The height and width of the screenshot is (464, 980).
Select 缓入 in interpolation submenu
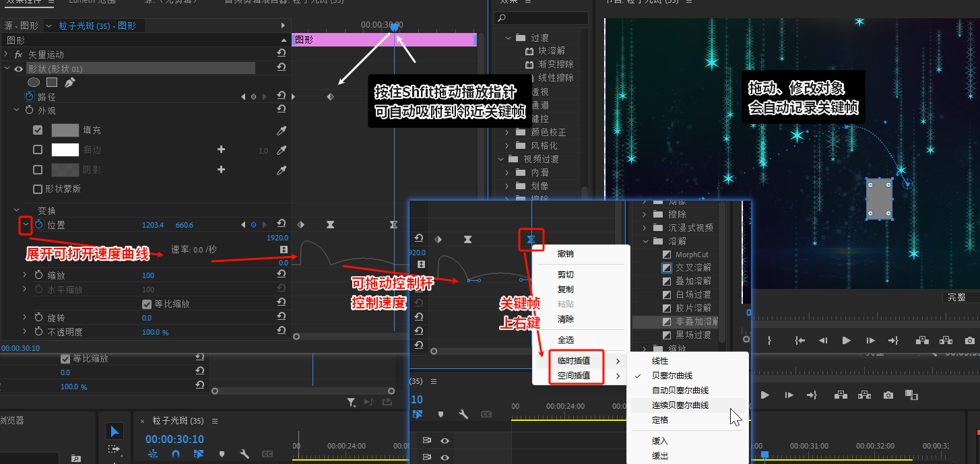(660, 441)
